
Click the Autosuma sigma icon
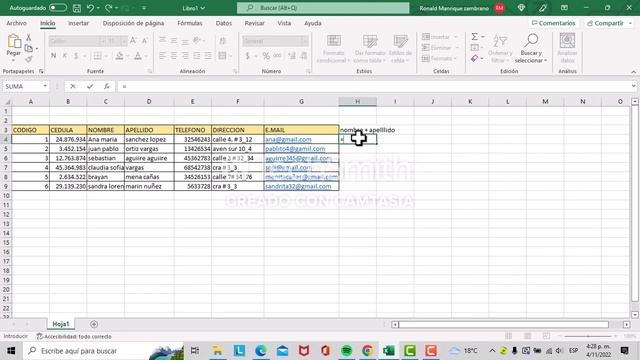pos(474,37)
